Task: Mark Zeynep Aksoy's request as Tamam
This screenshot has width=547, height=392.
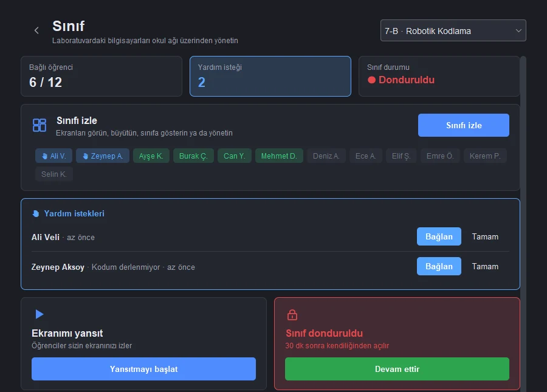Action: point(485,266)
